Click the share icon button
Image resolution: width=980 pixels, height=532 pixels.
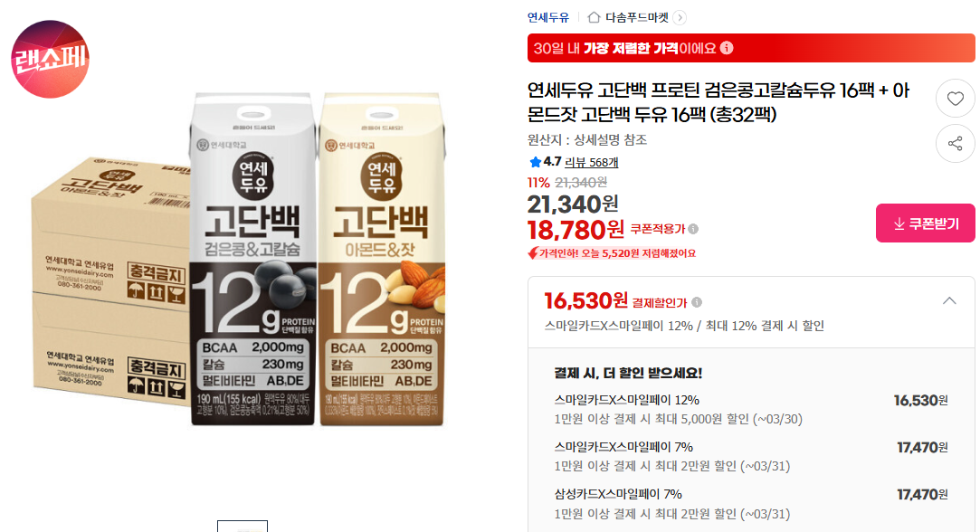pyautogui.click(x=955, y=144)
